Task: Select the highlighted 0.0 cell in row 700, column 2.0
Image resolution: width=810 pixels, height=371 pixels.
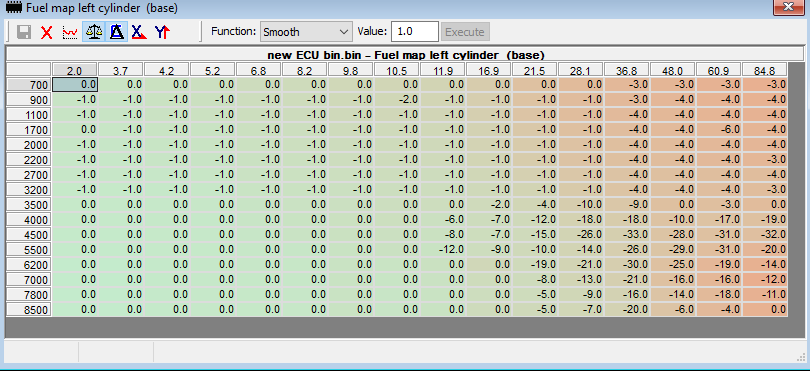Action: (x=75, y=85)
